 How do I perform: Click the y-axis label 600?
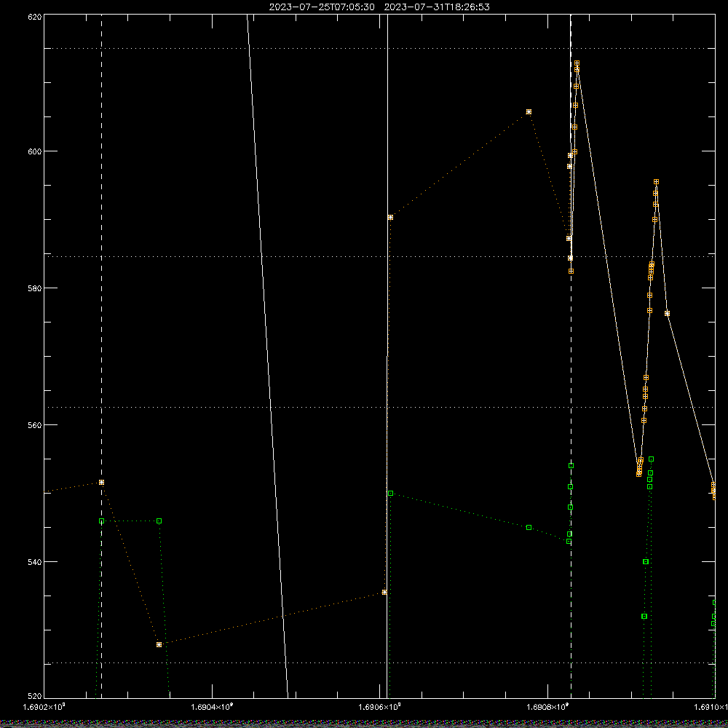(x=35, y=151)
